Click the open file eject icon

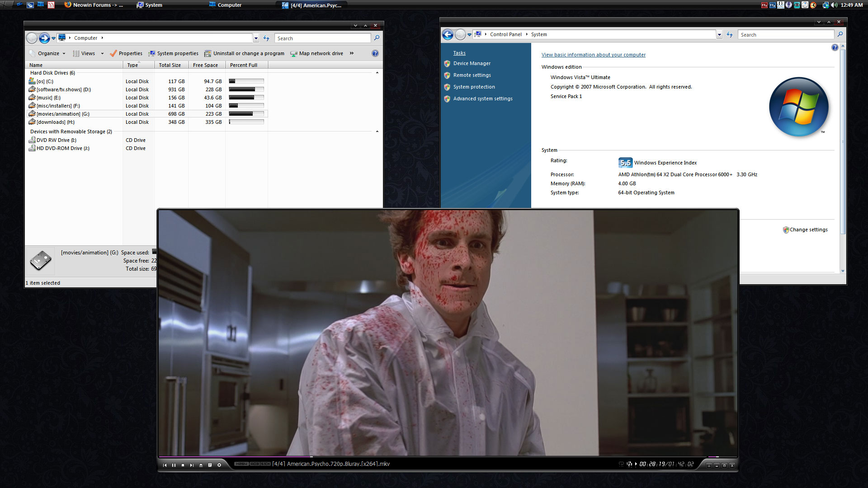[201, 465]
